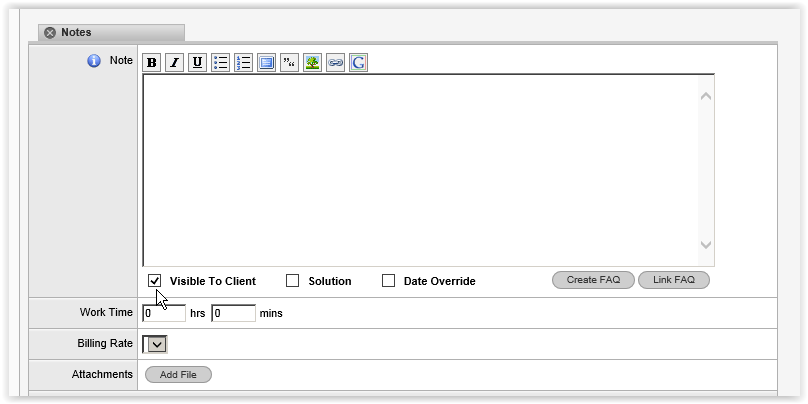The image size is (808, 404).
Task: Click the Billing Rate row label
Action: [105, 343]
